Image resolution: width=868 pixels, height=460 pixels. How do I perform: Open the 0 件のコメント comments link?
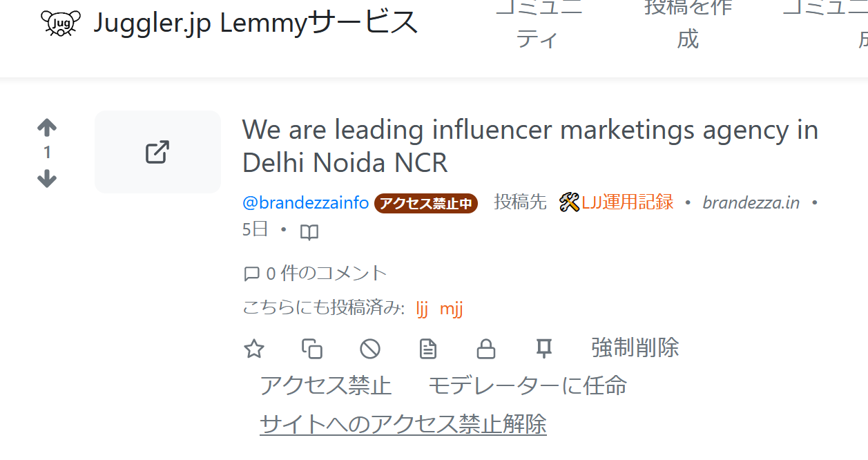(315, 274)
